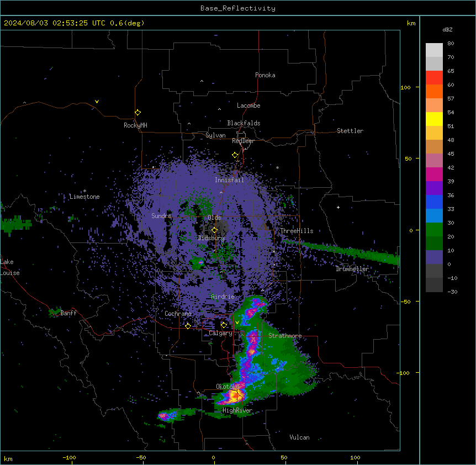Click the bottom axis 50 tick label
This screenshot has height=465, width=476.
284,457
